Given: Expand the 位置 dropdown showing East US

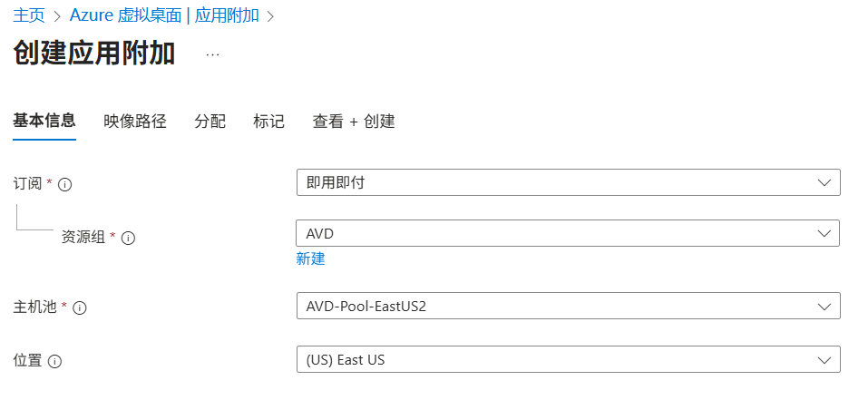Looking at the screenshot, I should (x=568, y=360).
